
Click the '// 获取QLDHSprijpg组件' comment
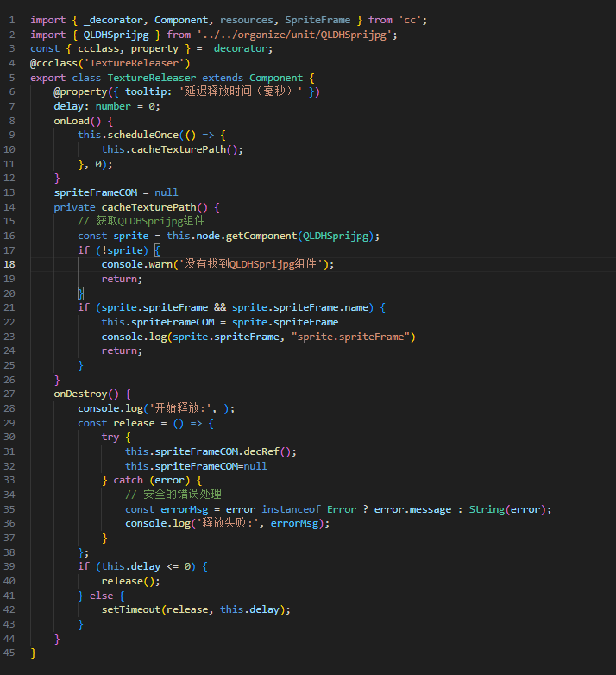point(141,221)
